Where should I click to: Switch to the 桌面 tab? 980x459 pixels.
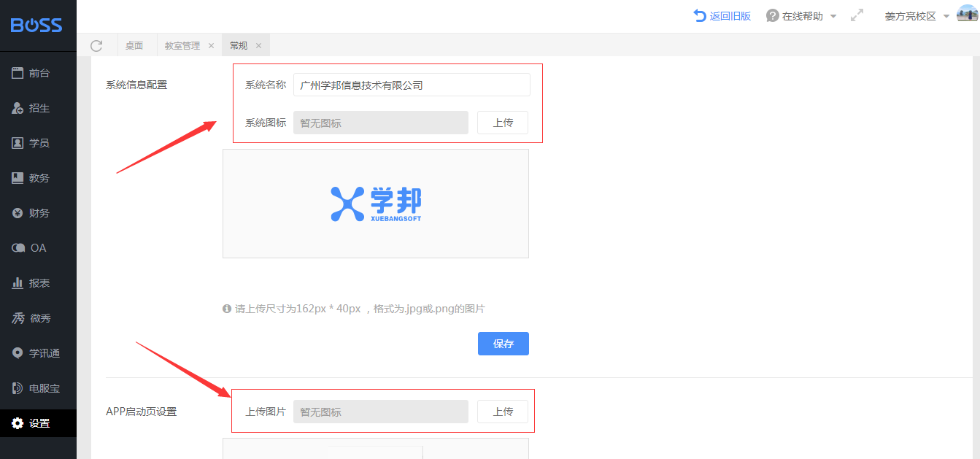[x=134, y=45]
